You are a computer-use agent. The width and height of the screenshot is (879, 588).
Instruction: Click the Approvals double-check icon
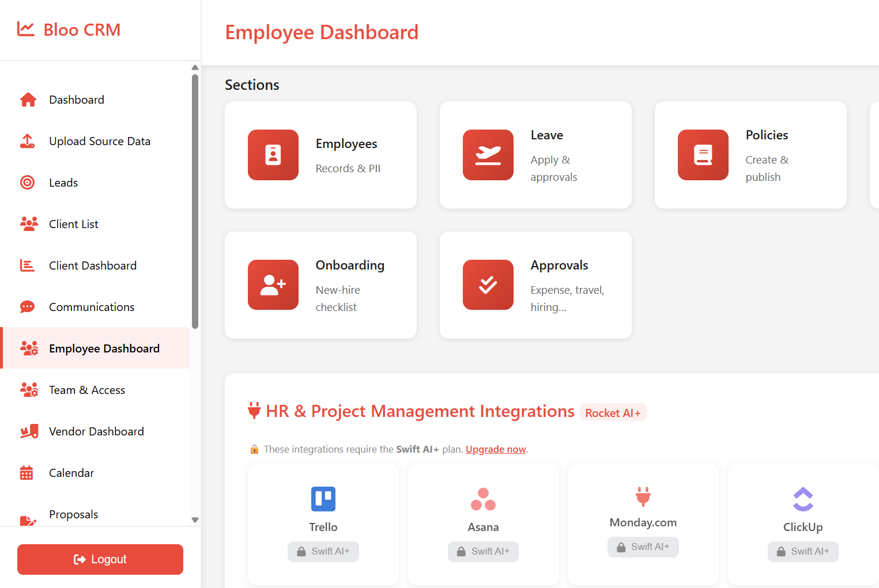coord(488,285)
